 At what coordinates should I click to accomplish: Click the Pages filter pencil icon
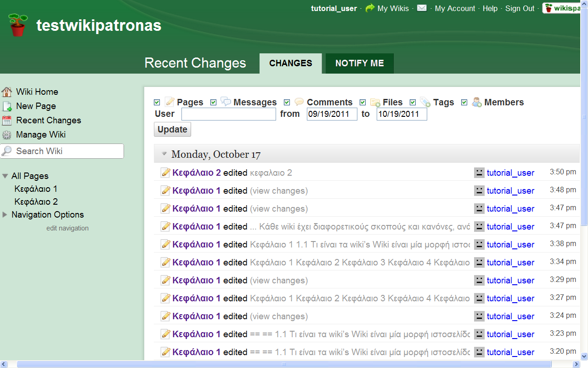coord(170,102)
